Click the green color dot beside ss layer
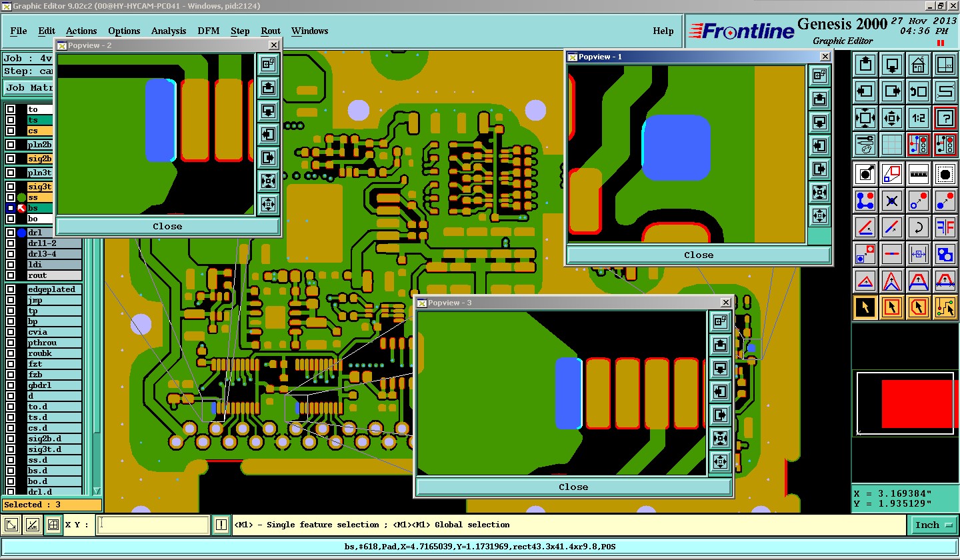 pyautogui.click(x=21, y=197)
